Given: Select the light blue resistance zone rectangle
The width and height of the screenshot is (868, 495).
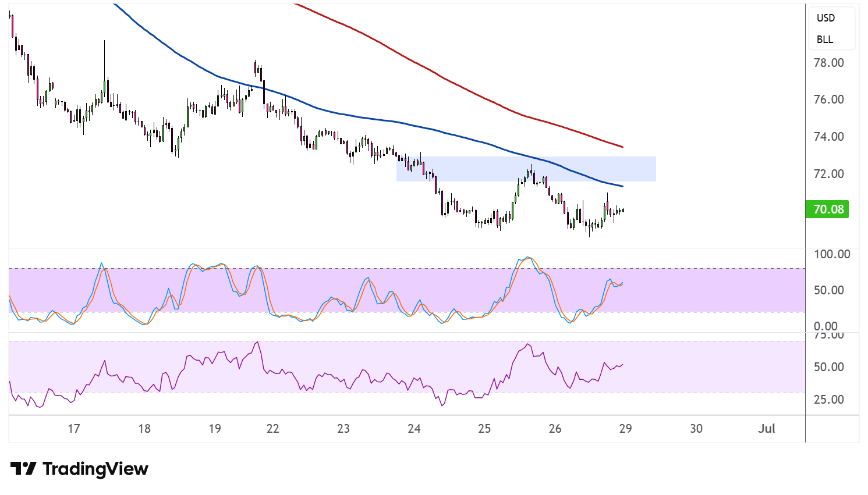Looking at the screenshot, I should coord(526,169).
